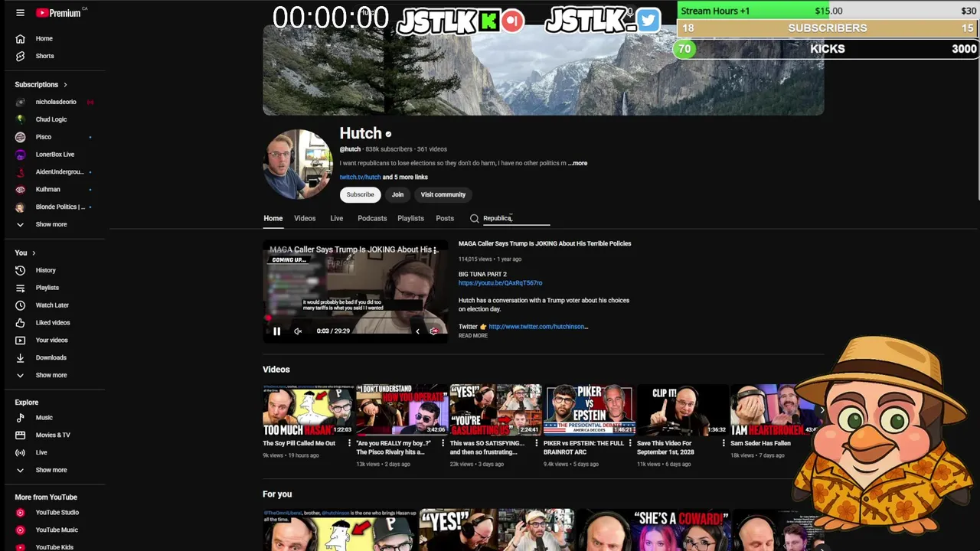980x551 pixels.
Task: Open options for SO SATISFYING video
Action: [537, 443]
